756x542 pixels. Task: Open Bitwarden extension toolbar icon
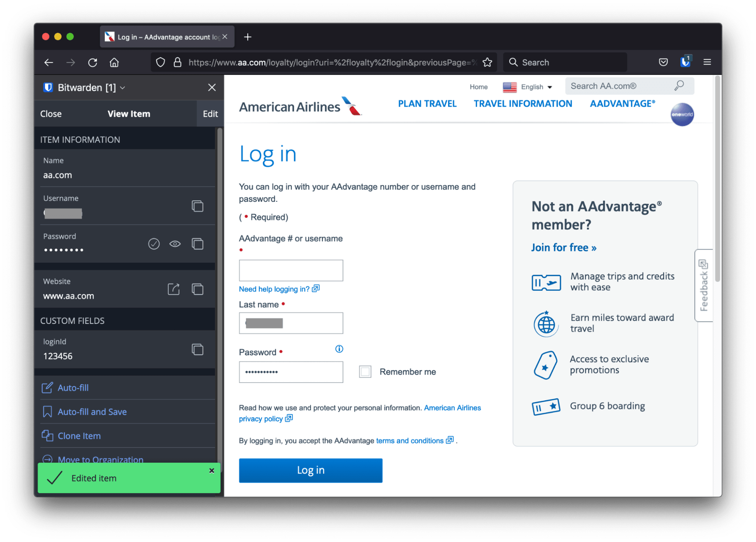[x=685, y=62]
